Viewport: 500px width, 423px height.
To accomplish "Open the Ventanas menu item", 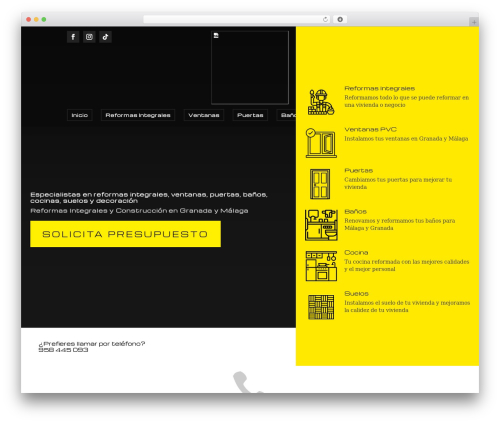I will [x=204, y=115].
